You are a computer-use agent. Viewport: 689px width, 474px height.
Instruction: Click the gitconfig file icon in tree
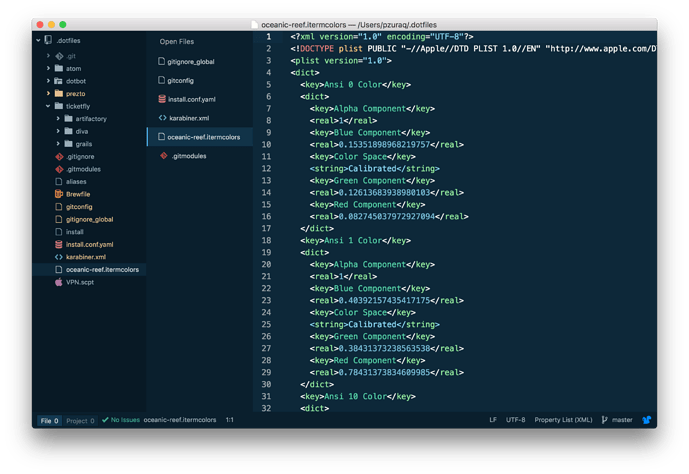(x=58, y=206)
